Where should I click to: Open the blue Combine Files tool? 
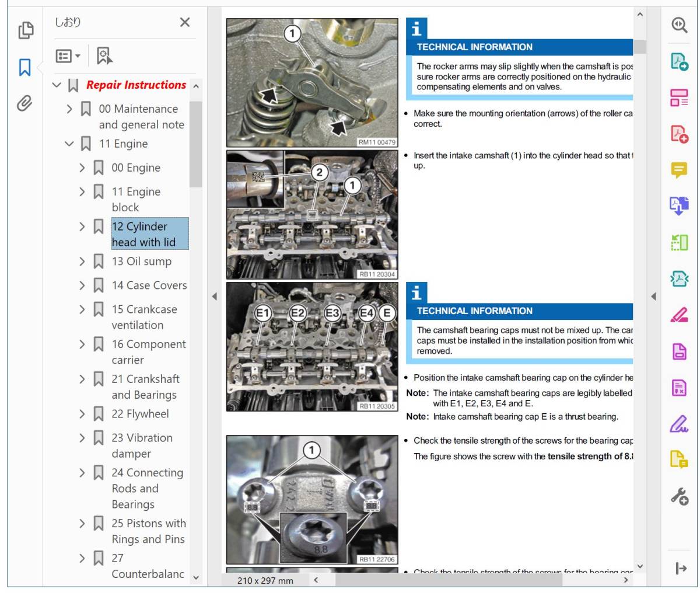pyautogui.click(x=679, y=205)
